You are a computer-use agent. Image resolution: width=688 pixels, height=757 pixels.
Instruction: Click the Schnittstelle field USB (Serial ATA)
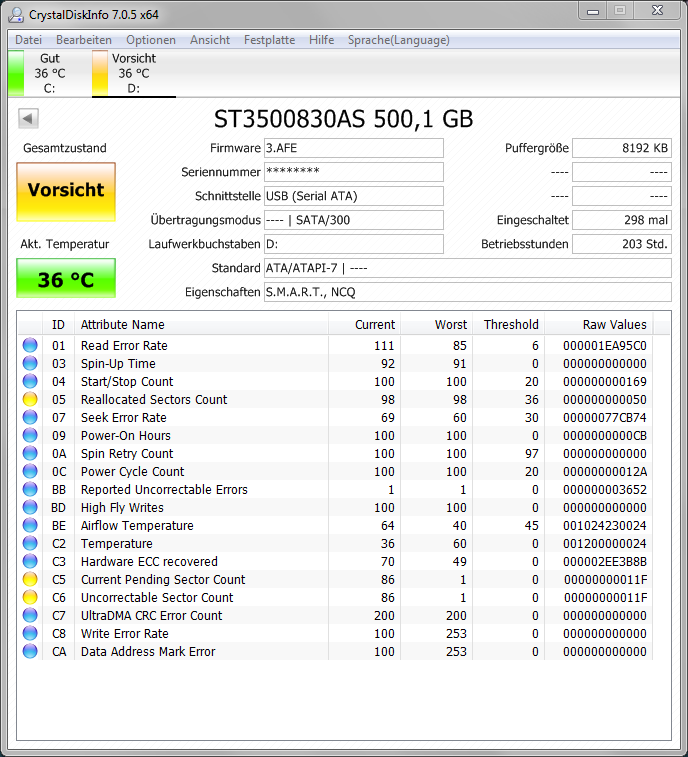[x=353, y=196]
